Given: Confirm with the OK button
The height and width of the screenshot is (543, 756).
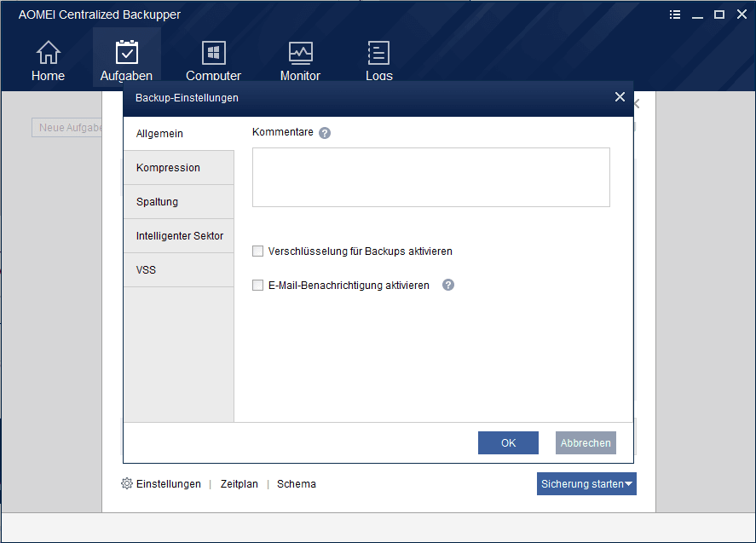Looking at the screenshot, I should coord(508,442).
